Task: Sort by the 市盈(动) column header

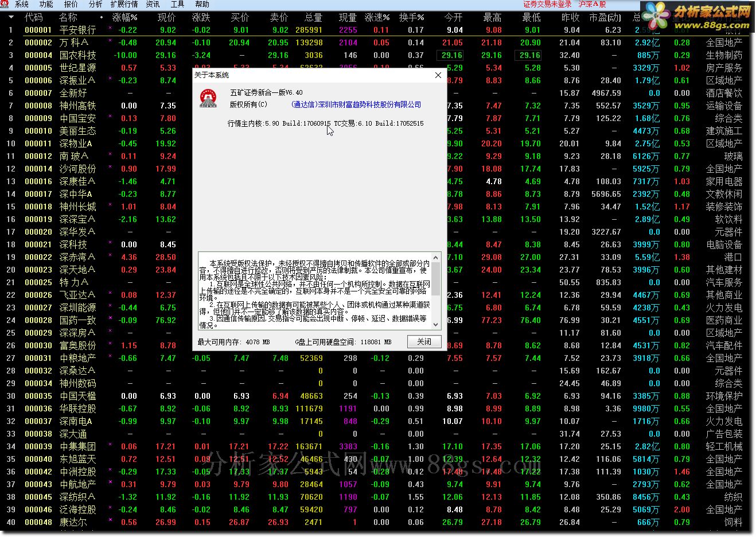Action: tap(605, 17)
